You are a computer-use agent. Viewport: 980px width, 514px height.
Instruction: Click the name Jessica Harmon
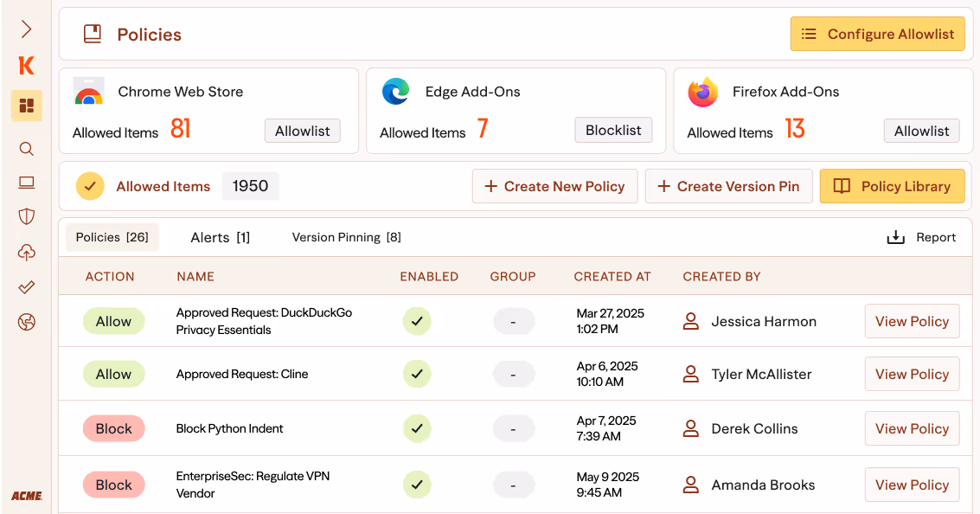(764, 321)
